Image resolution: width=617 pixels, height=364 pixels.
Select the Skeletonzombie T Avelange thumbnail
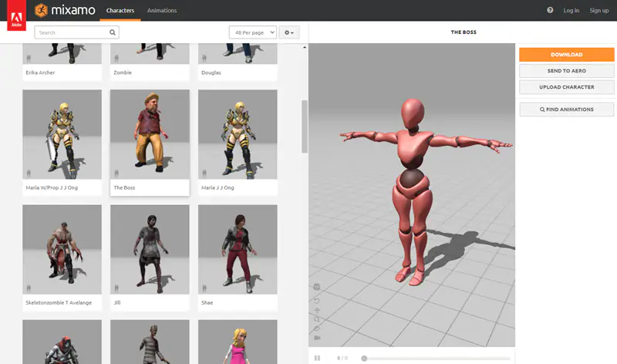pyautogui.click(x=62, y=250)
